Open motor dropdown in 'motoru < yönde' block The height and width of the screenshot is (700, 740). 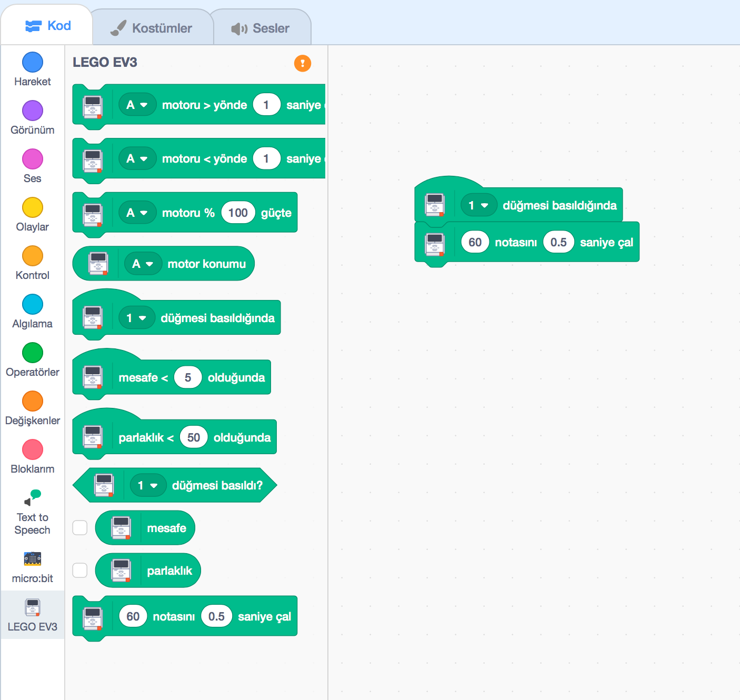coord(137,158)
